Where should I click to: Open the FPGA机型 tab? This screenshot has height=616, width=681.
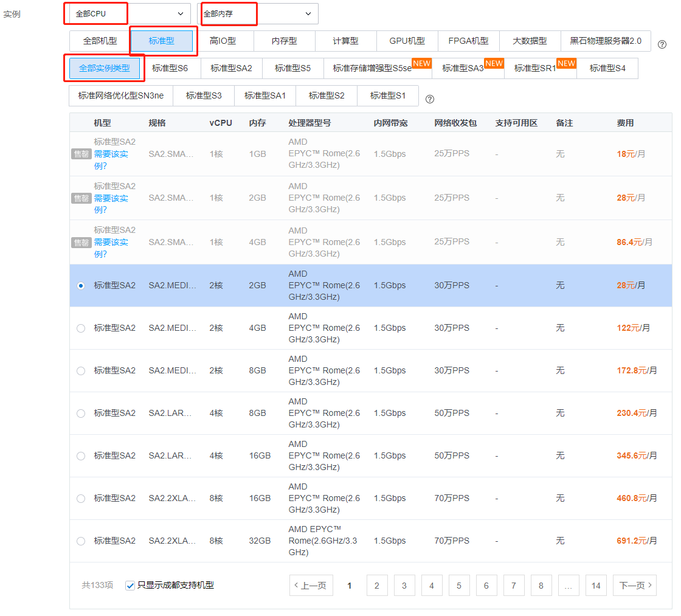tap(469, 41)
